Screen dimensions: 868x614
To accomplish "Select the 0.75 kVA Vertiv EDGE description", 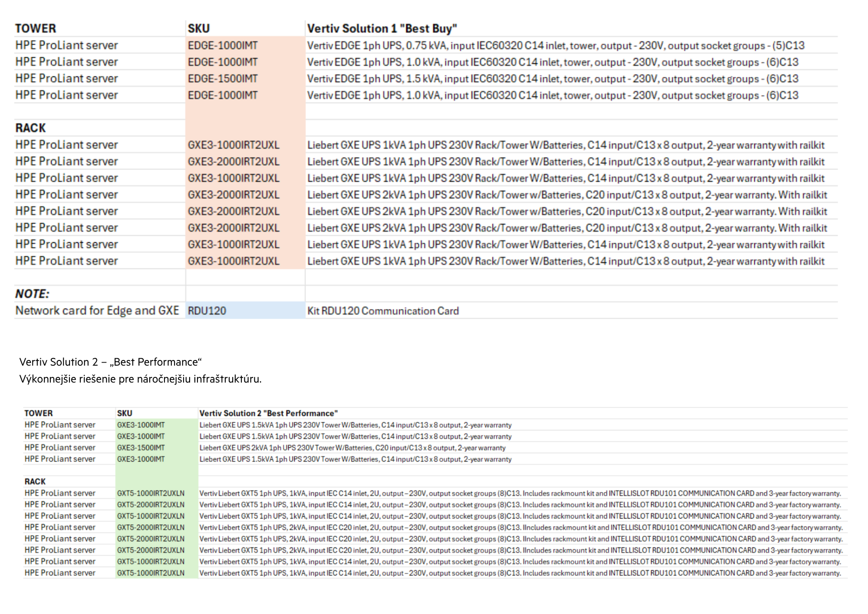I will click(556, 46).
